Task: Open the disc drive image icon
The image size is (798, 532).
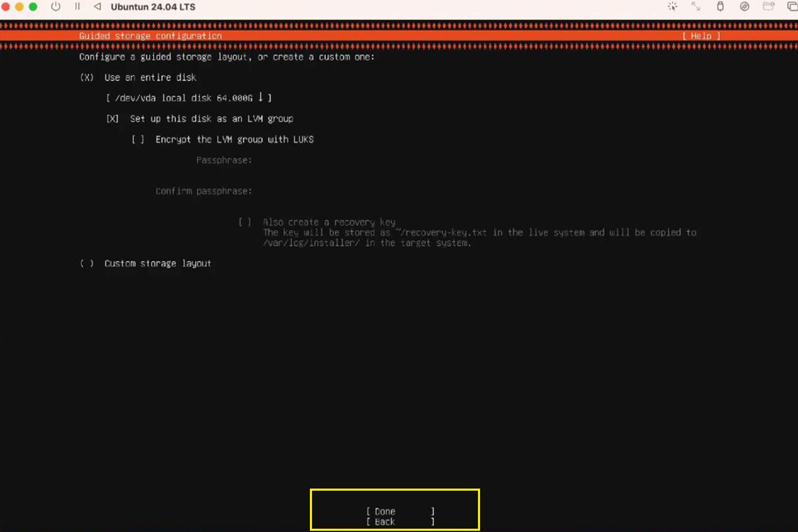Action: click(744, 7)
